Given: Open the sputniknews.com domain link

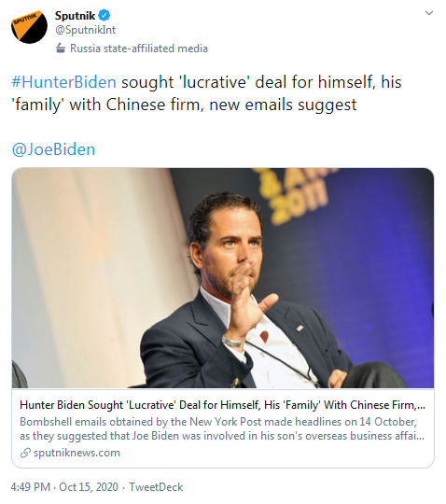Looking at the screenshot, I should (x=77, y=453).
